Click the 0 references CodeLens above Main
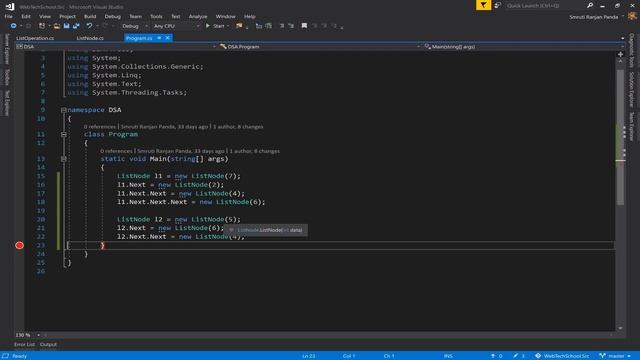 click(x=116, y=151)
